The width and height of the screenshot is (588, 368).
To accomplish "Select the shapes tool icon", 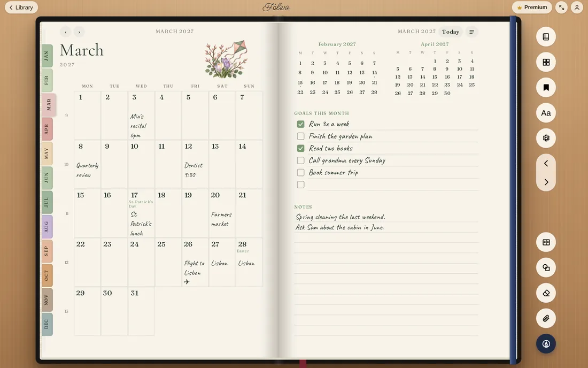I will [x=546, y=268].
